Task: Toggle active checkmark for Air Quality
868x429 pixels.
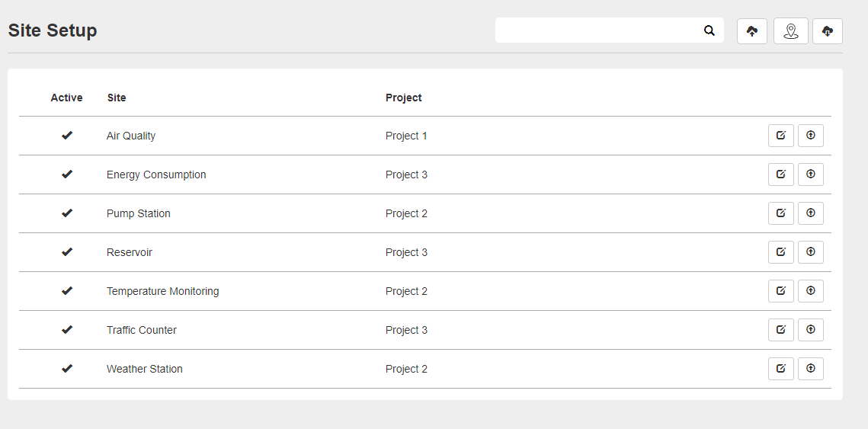Action: pyautogui.click(x=67, y=136)
